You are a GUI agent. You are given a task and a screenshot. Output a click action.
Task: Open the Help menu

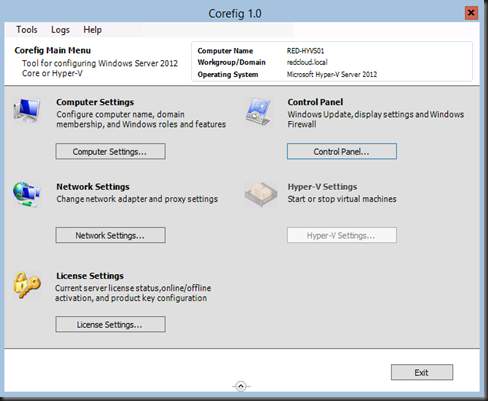tap(92, 30)
